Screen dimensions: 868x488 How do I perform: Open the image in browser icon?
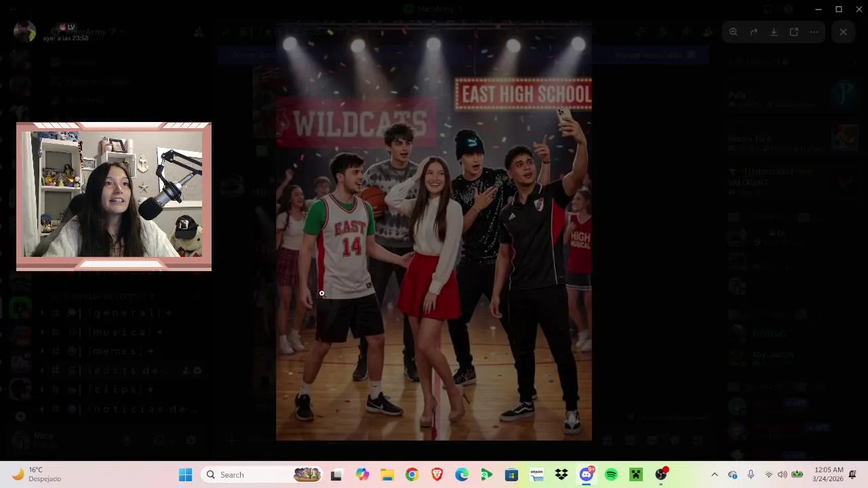[794, 32]
